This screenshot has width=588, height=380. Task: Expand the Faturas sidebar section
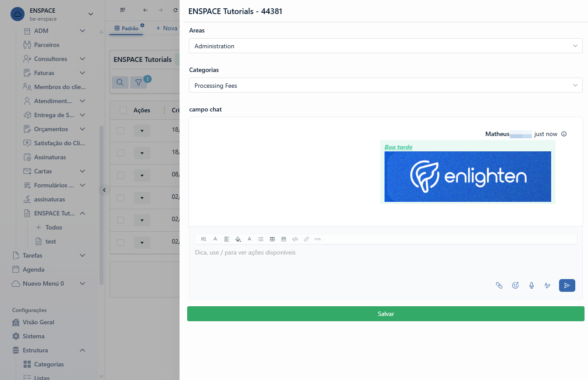[82, 73]
